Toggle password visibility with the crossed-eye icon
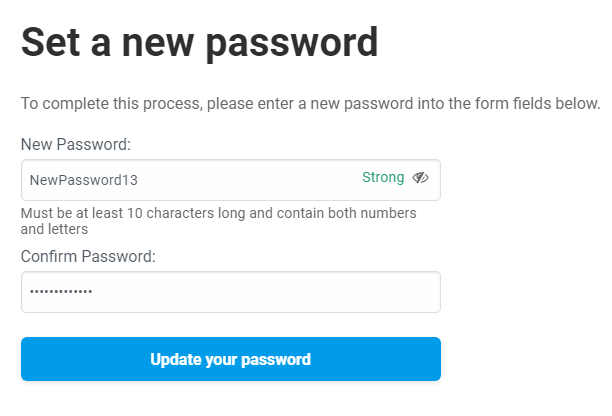The height and width of the screenshot is (416, 612). click(420, 178)
